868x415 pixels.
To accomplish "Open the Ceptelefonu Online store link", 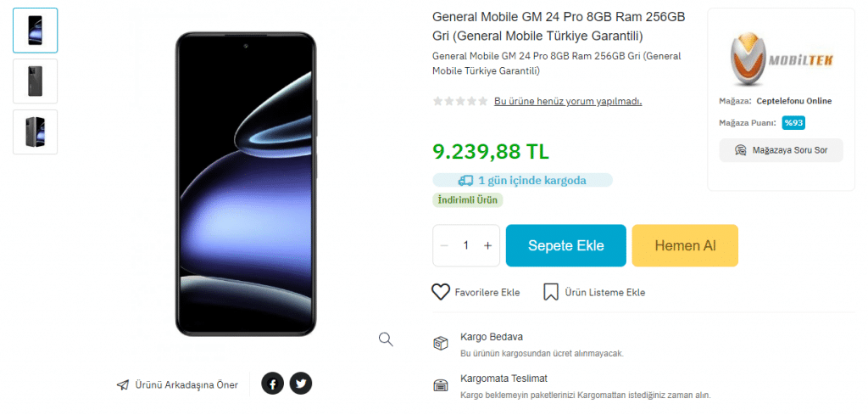I will click(x=793, y=101).
